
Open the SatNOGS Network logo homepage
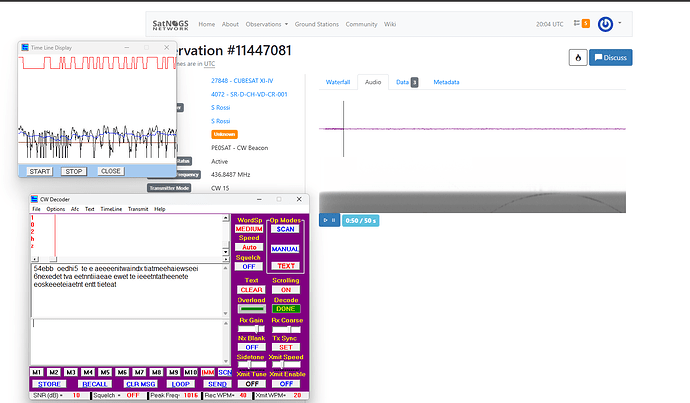[170, 25]
